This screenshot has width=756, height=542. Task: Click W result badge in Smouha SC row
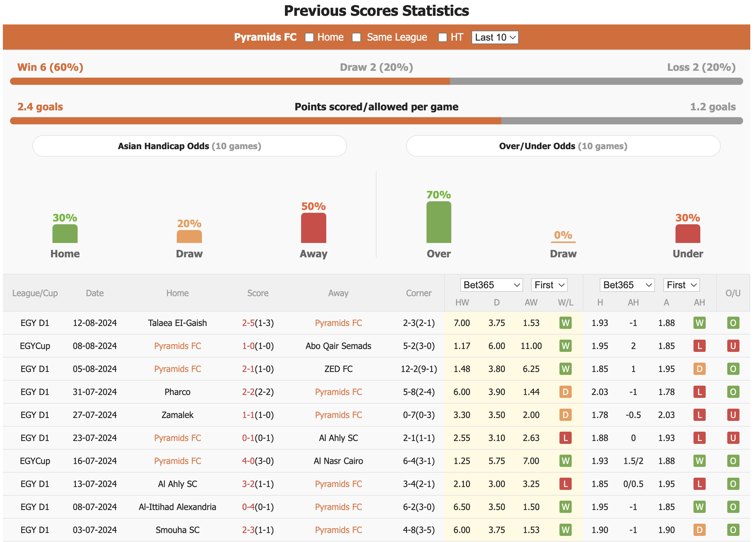(566, 530)
